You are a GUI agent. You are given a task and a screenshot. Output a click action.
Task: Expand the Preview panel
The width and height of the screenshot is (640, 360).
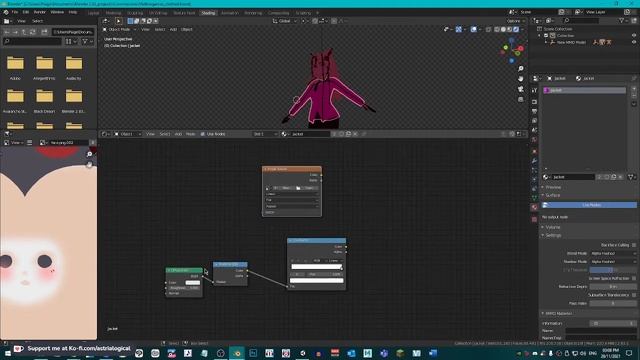pos(553,187)
